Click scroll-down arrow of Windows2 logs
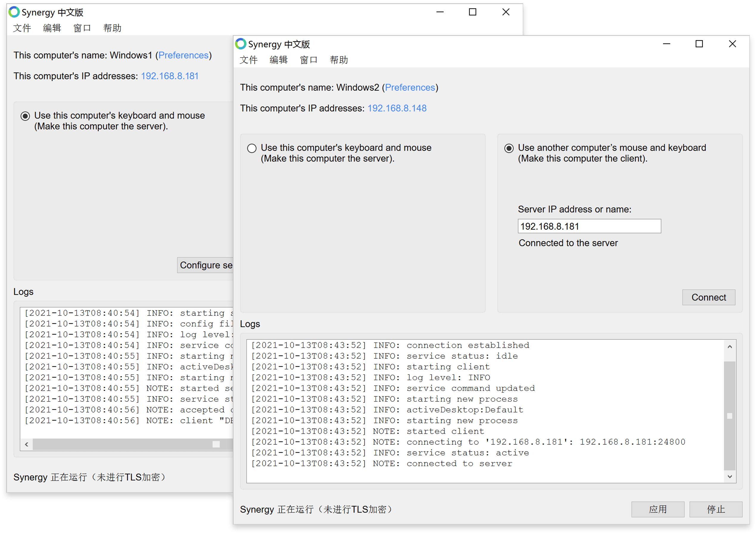This screenshot has height=534, width=756. [730, 477]
